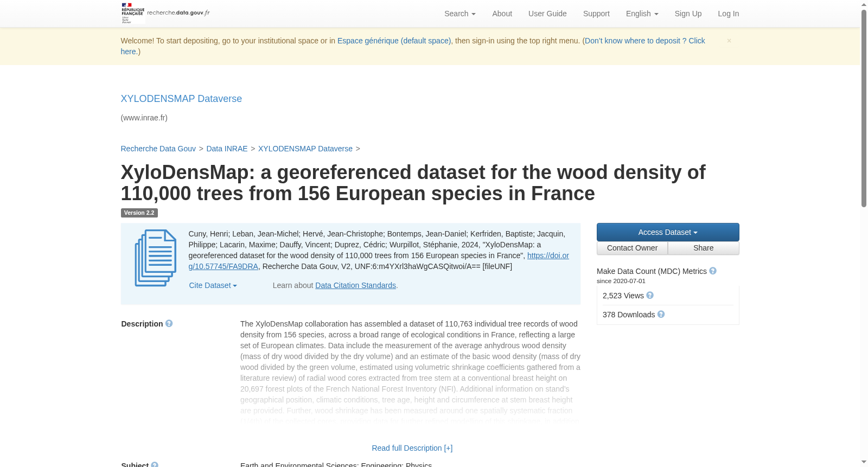Dismiss the welcome banner with the X
Image resolution: width=868 pixels, height=467 pixels.
pyautogui.click(x=729, y=41)
